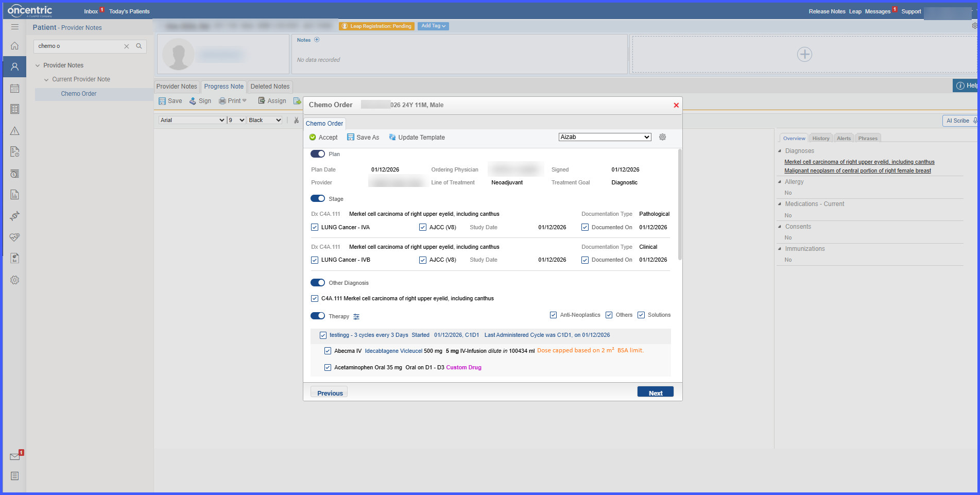Click the gear icon next to Aizab dropdown
The height and width of the screenshot is (495, 980).
663,137
